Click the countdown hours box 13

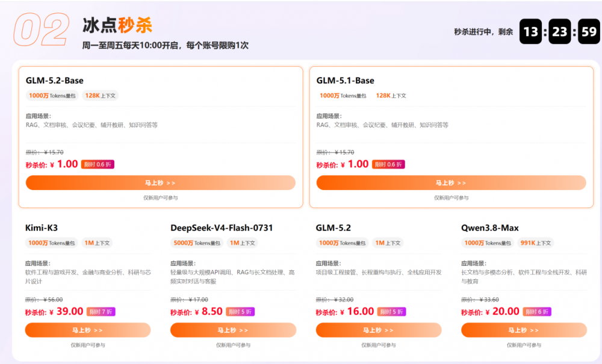click(530, 31)
